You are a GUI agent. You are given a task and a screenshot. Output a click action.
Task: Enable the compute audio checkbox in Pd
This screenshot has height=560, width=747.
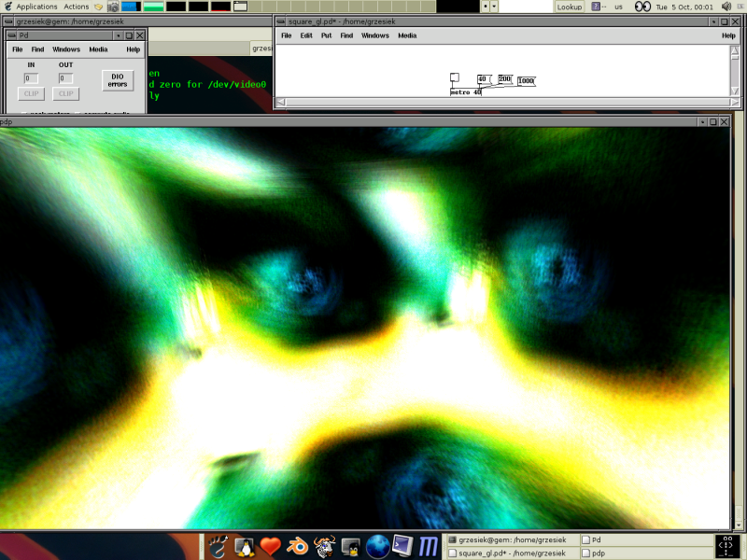coord(76,113)
